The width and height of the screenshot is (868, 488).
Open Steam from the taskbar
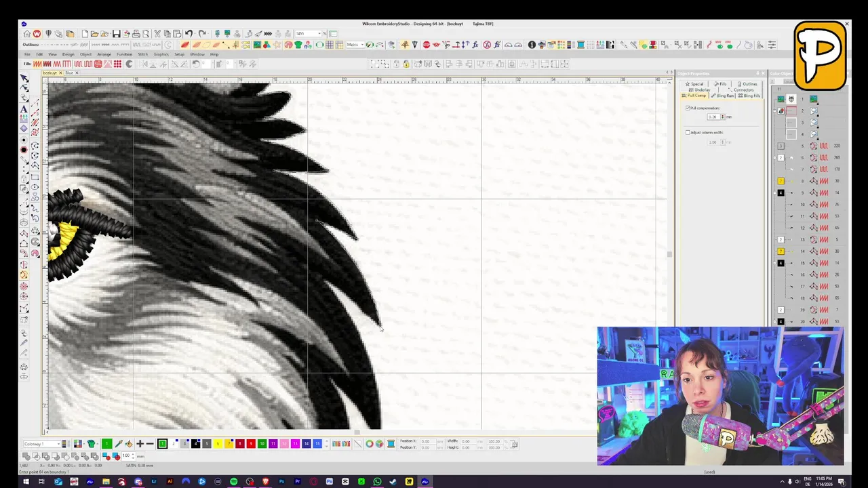[393, 482]
